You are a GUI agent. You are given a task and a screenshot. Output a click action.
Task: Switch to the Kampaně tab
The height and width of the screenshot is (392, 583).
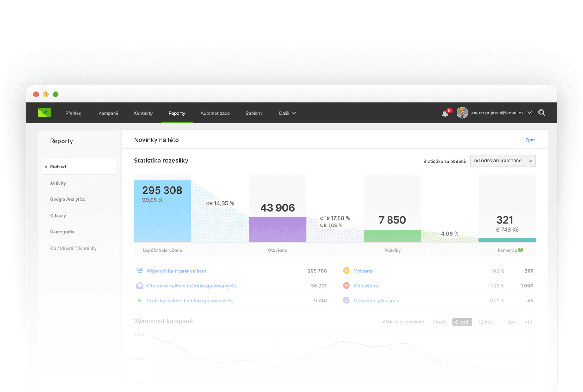point(108,113)
